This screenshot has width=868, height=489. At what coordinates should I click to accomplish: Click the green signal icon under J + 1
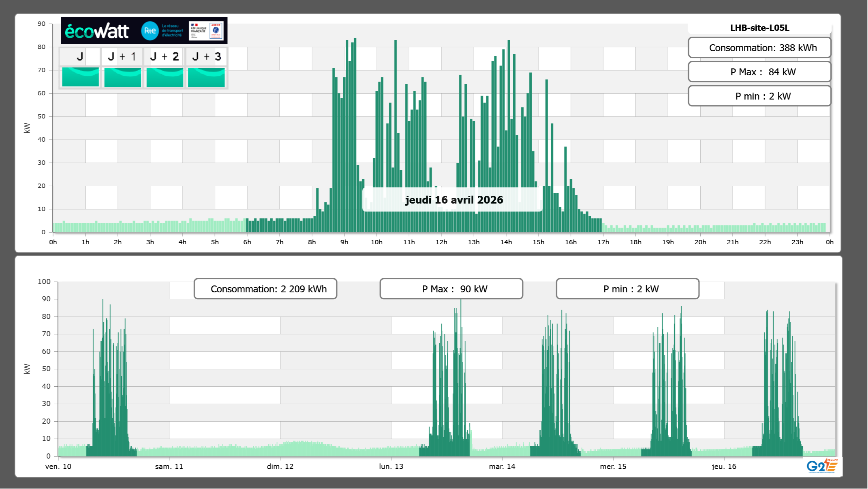click(x=123, y=77)
